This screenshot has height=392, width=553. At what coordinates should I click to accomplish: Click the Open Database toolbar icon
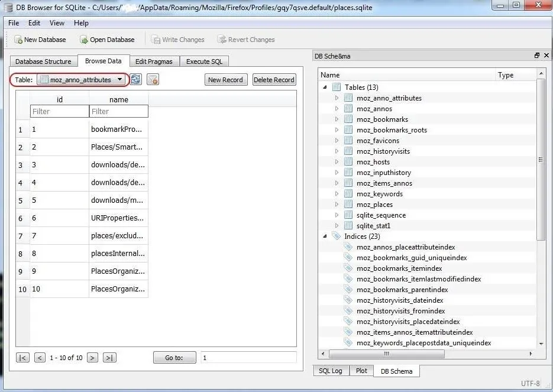tap(84, 40)
